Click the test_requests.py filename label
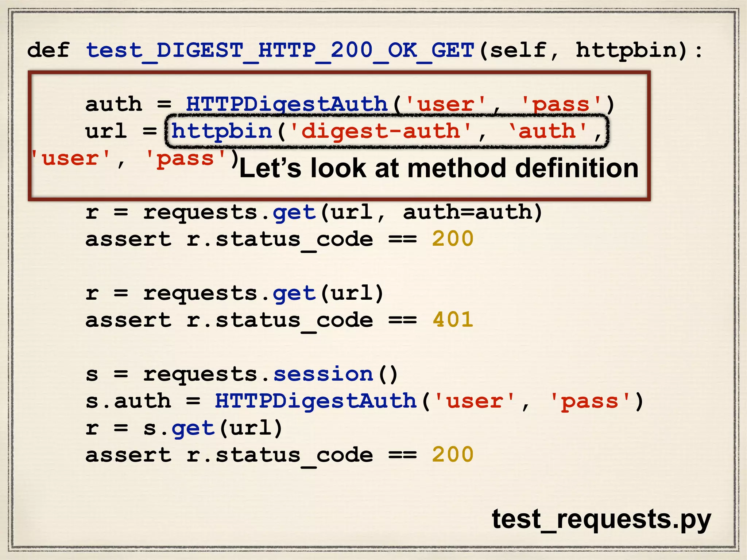This screenshot has width=747, height=560. tap(601, 519)
